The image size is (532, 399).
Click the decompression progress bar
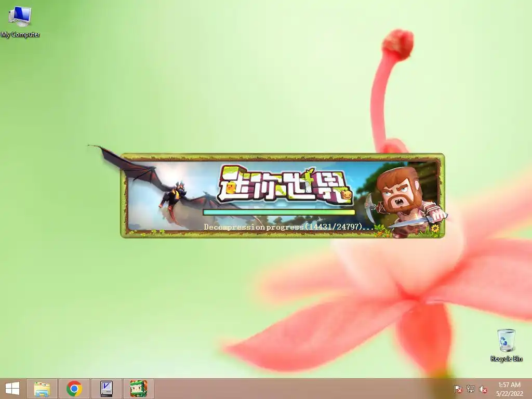coord(279,212)
